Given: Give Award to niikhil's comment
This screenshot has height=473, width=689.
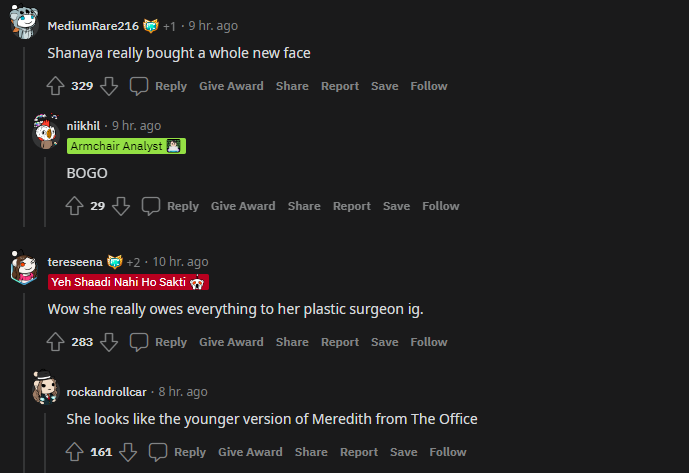Looking at the screenshot, I should click(x=243, y=206).
